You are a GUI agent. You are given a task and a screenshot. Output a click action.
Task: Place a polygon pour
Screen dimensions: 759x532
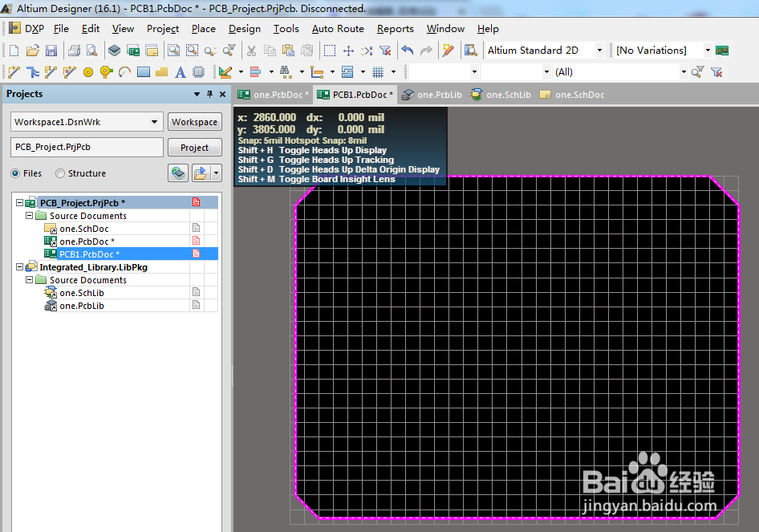click(x=162, y=72)
